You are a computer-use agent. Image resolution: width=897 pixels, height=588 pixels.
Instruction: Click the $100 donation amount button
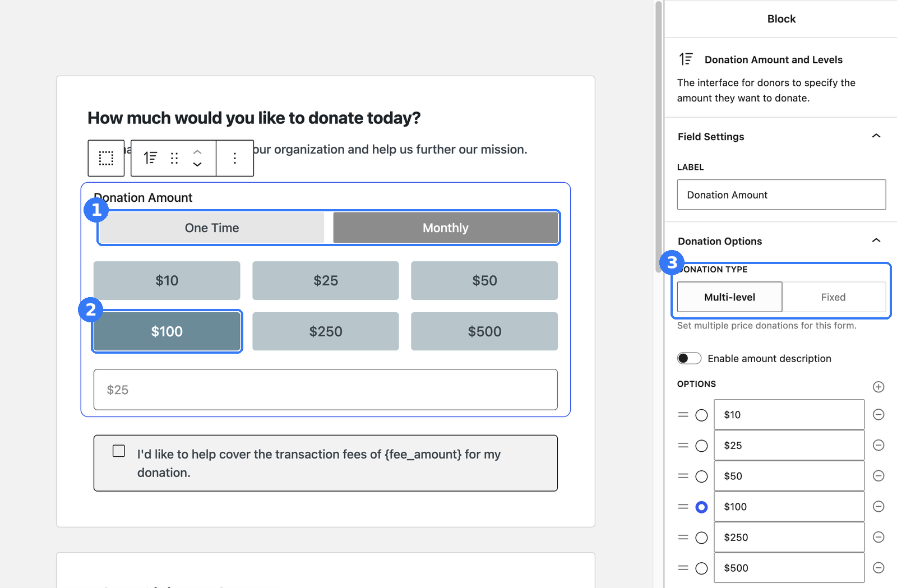(167, 331)
